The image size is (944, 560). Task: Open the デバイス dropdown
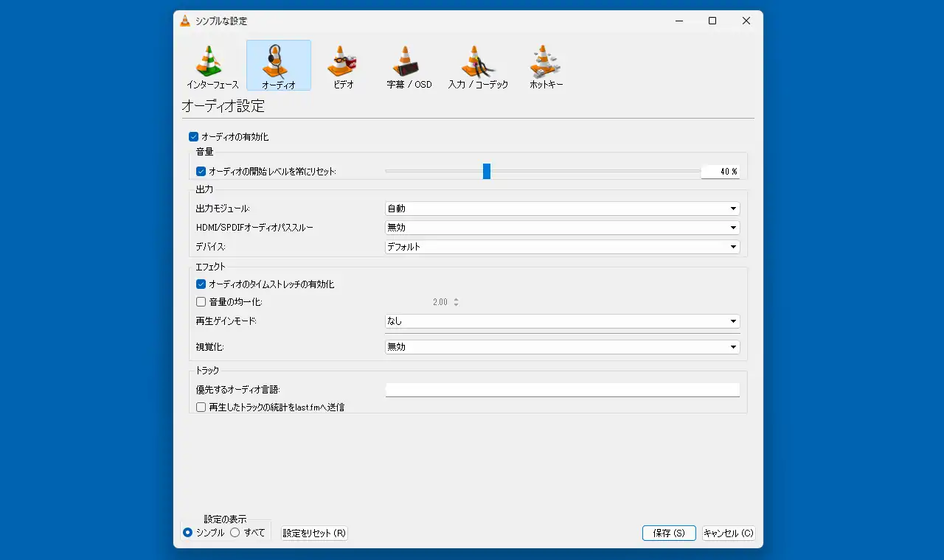(x=562, y=247)
